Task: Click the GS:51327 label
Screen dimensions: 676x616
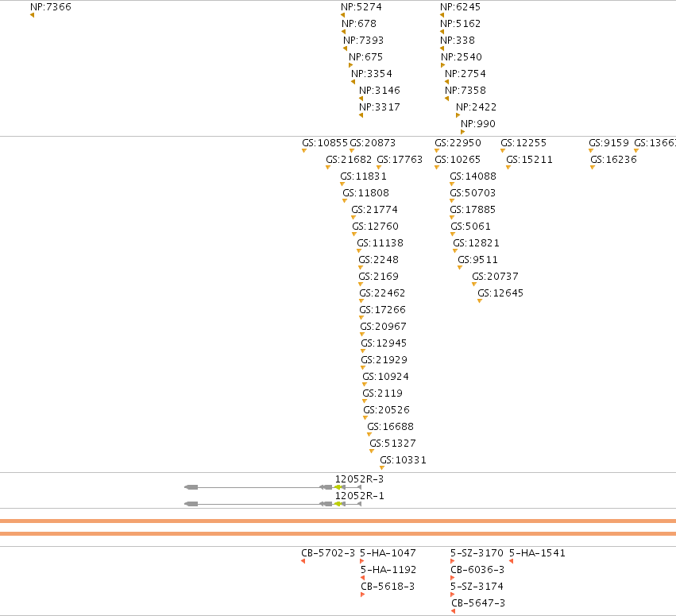Action: point(392,444)
